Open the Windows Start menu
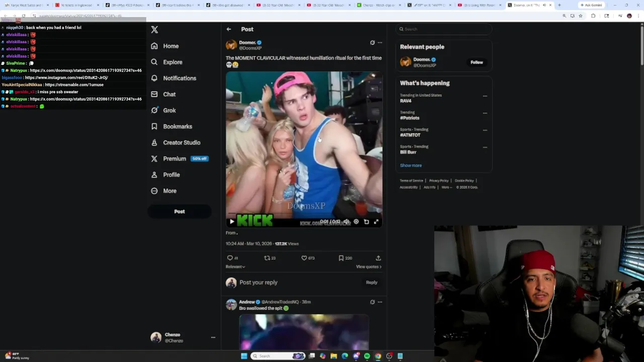644x362 pixels. point(244,356)
